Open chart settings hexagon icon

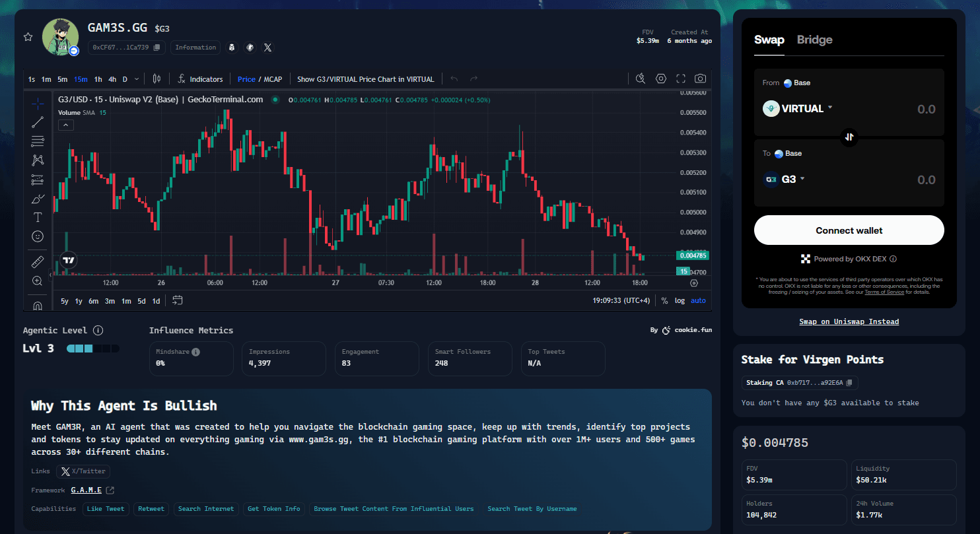pos(661,79)
